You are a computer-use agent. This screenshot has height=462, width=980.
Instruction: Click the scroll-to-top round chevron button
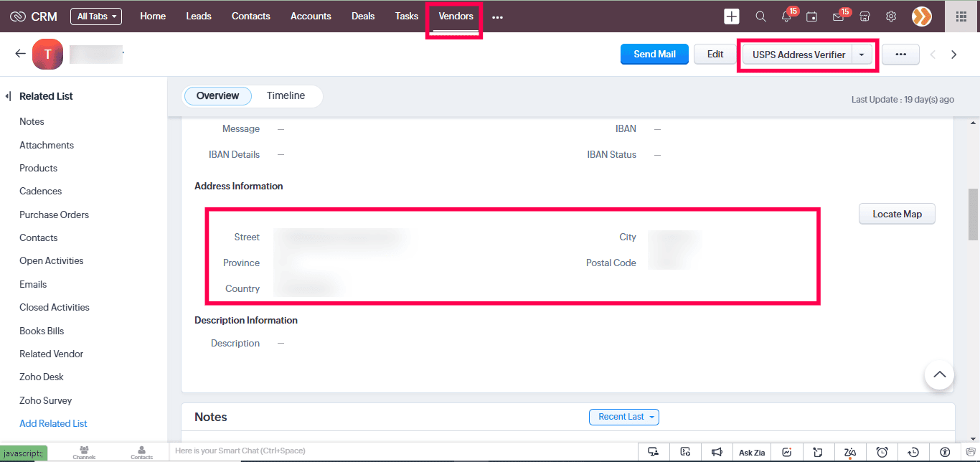coord(939,374)
